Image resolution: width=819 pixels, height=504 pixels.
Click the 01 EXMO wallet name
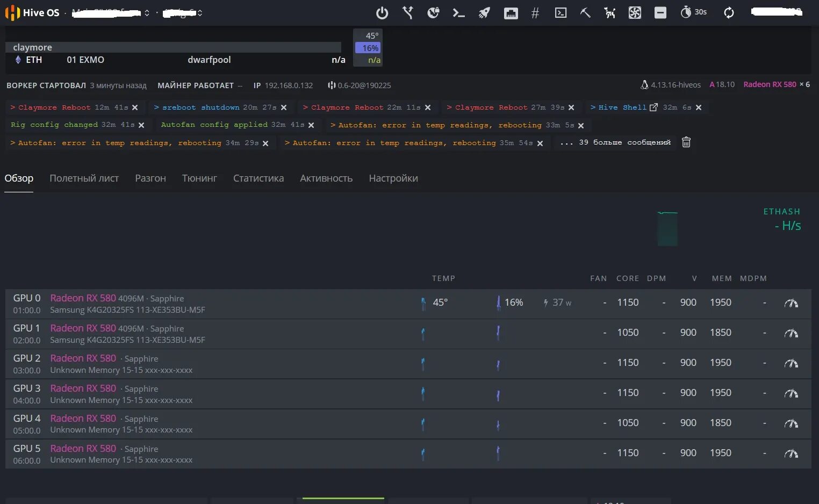click(85, 60)
